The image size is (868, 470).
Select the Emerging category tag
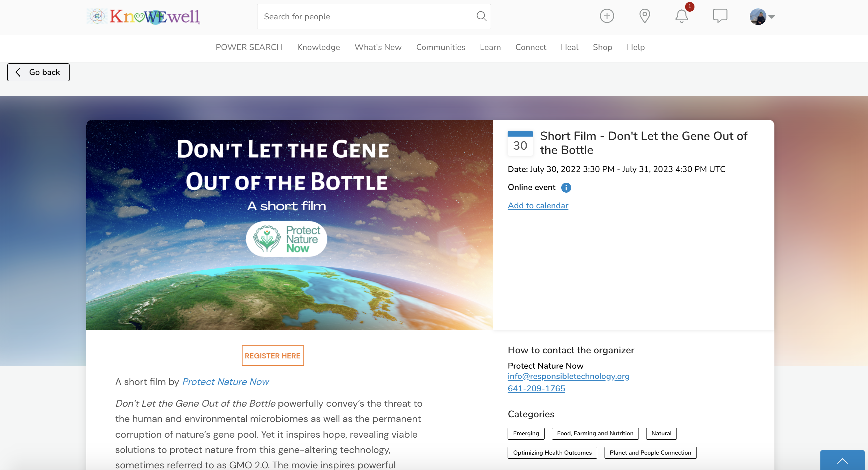(526, 433)
